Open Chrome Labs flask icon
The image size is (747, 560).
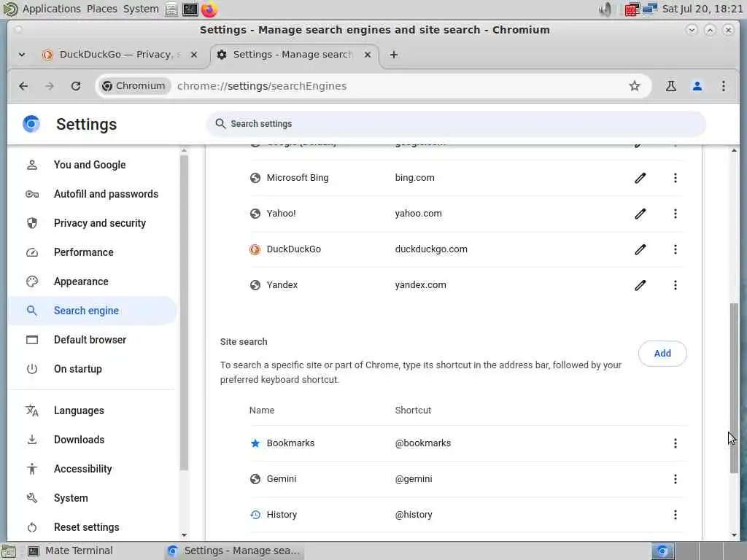[671, 86]
